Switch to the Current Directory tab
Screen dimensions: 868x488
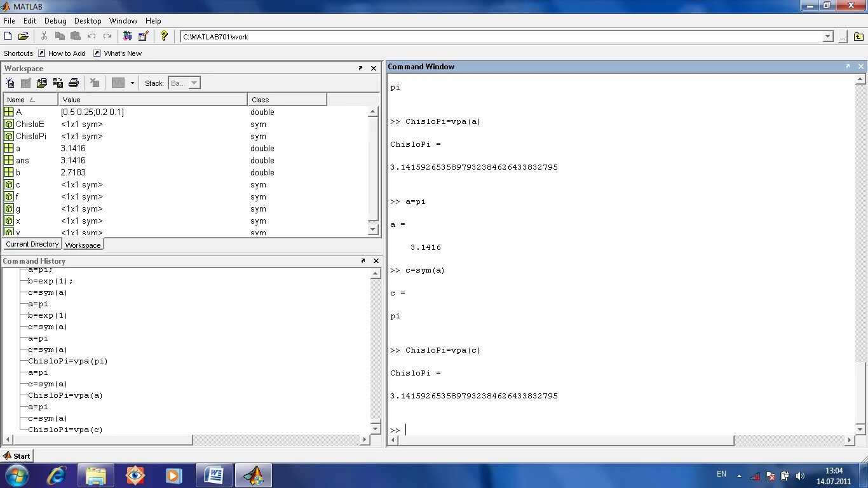click(x=32, y=244)
